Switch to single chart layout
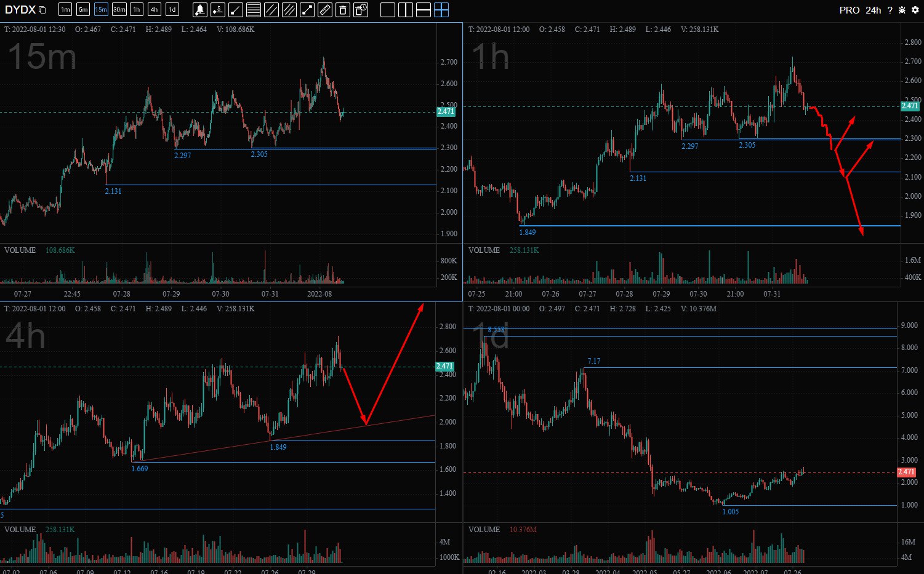The height and width of the screenshot is (574, 924). pos(388,10)
